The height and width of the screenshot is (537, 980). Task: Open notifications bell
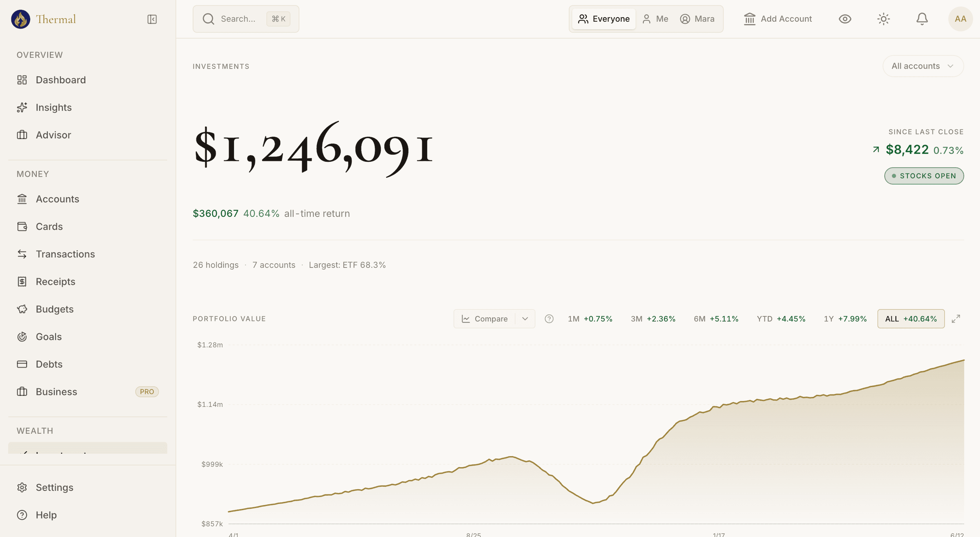(x=922, y=19)
